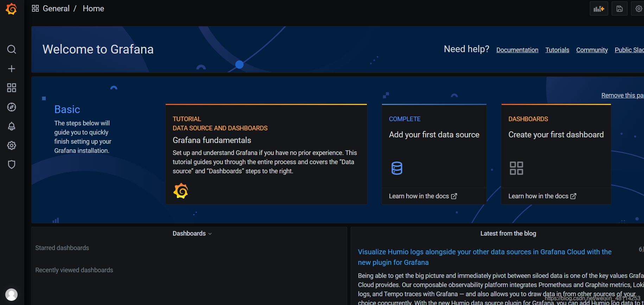Click the Need help? text
Image resolution: width=644 pixels, height=305 pixels.
coord(466,49)
